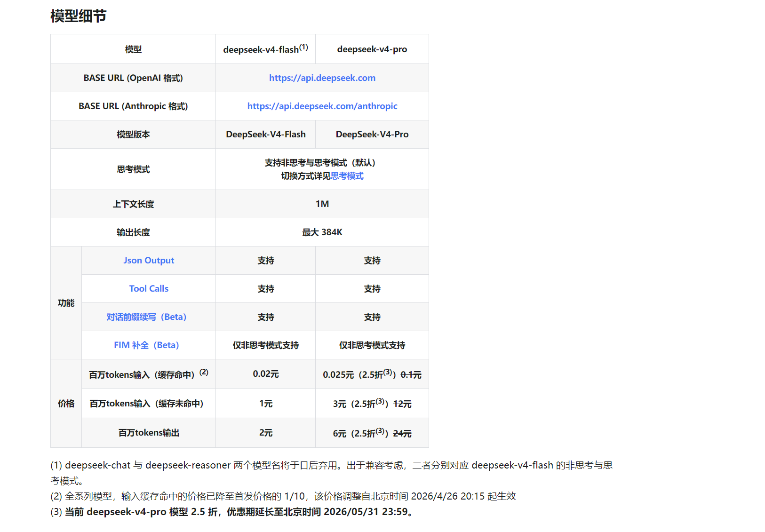Click 支持 for Json Output under pro
This screenshot has height=532, width=765.
click(372, 261)
